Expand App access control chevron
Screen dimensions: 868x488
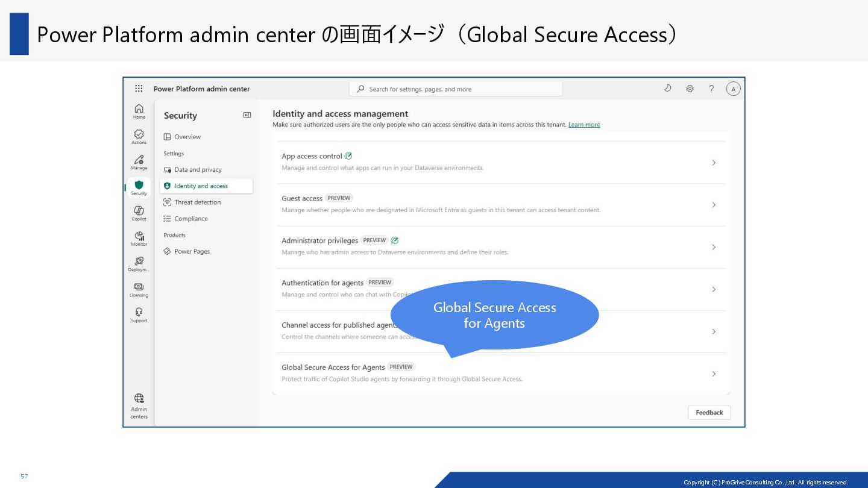pyautogui.click(x=714, y=163)
